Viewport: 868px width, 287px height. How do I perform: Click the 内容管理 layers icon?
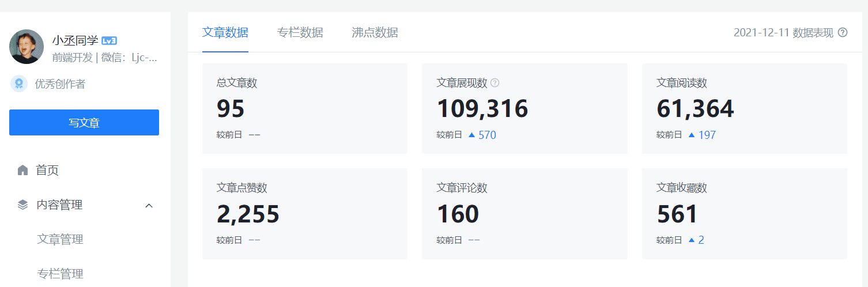[22, 205]
